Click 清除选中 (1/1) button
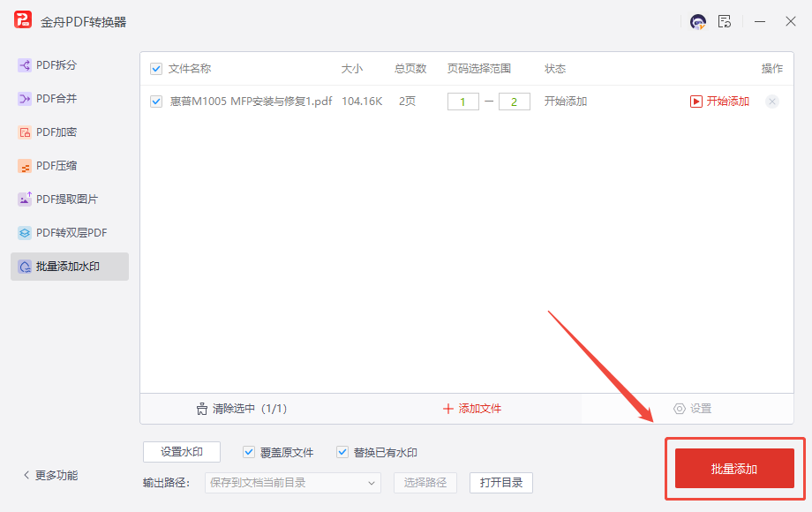This screenshot has width=812, height=512. pos(242,409)
